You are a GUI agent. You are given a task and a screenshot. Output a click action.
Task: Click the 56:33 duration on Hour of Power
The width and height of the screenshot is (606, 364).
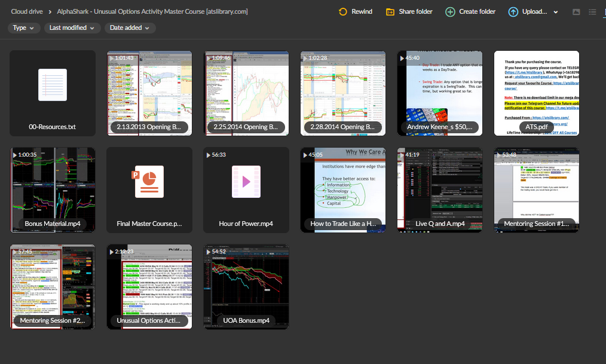(219, 155)
